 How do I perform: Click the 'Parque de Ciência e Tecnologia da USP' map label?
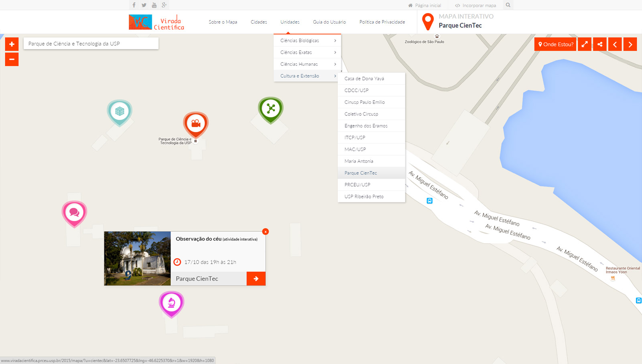(175, 141)
